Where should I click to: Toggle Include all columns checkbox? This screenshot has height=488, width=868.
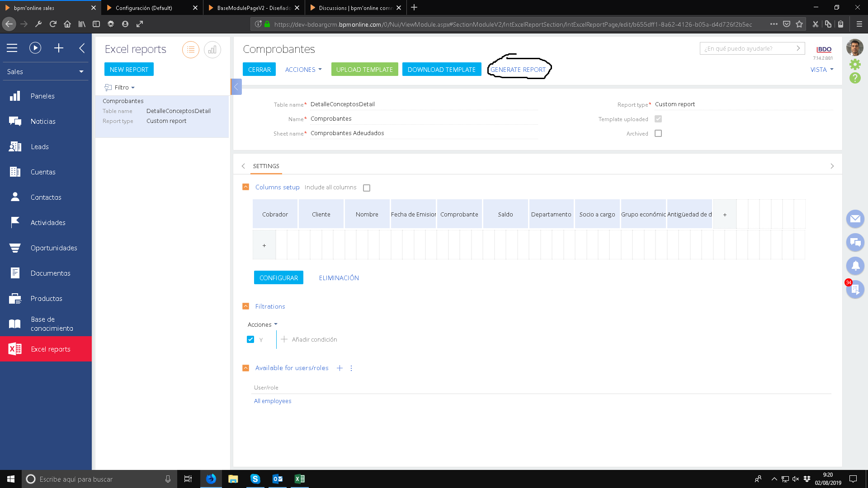coord(367,188)
